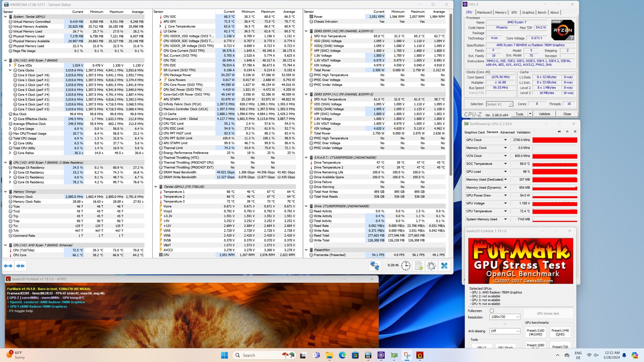Open ENG DE language switcher
This screenshot has width=644, height=362.
pyautogui.click(x=578, y=355)
